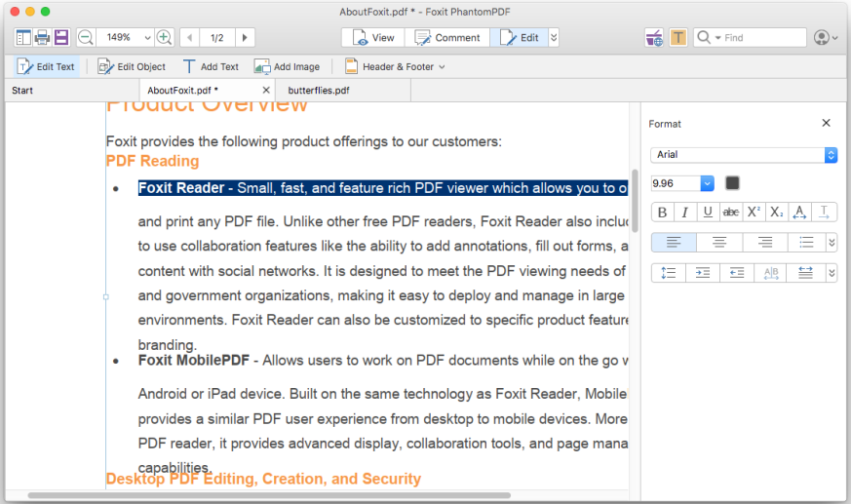Open the dark gray text color swatch

coord(732,183)
